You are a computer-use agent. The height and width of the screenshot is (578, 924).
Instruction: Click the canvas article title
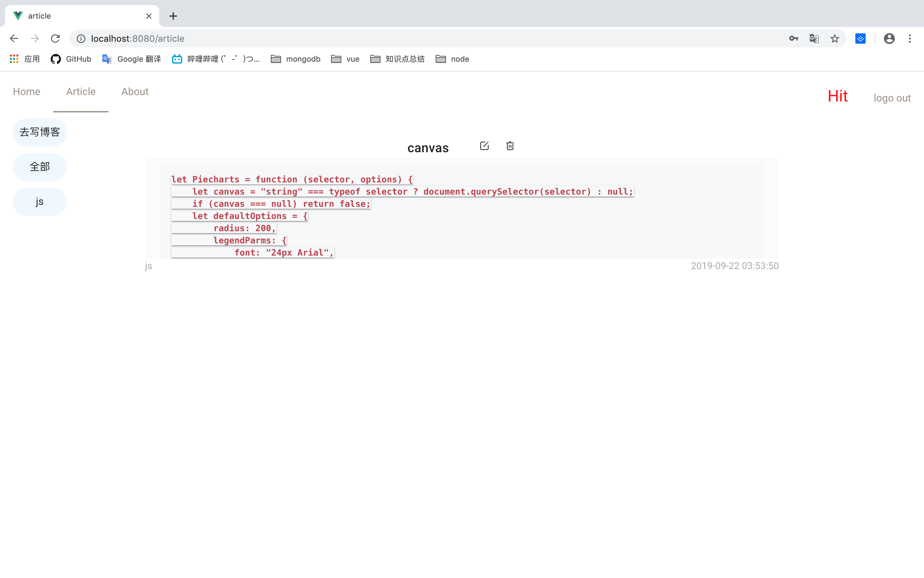click(428, 148)
